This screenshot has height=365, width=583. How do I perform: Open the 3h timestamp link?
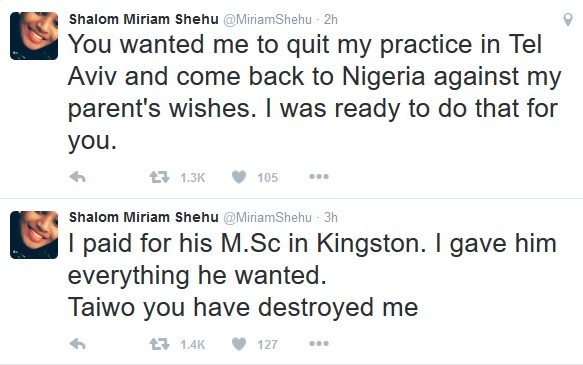(x=331, y=217)
